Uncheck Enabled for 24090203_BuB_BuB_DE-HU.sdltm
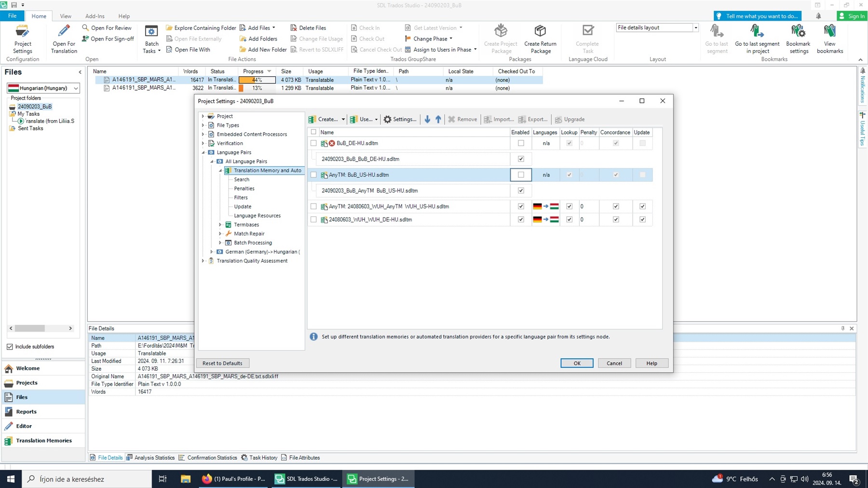 click(x=521, y=159)
